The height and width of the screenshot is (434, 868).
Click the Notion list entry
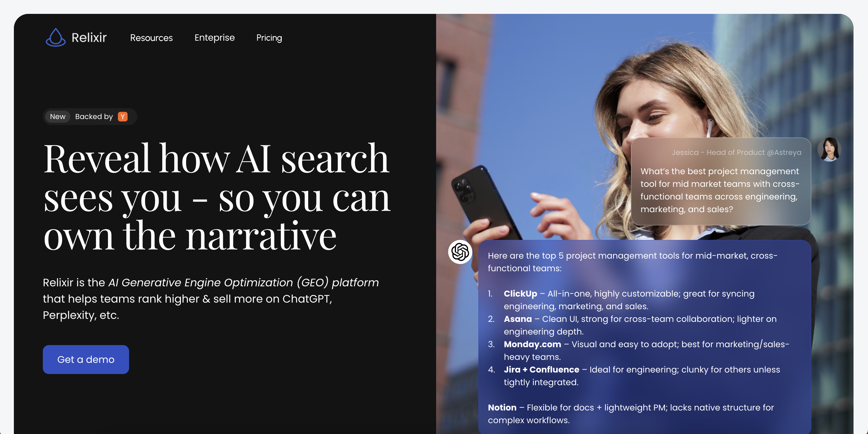tap(631, 414)
